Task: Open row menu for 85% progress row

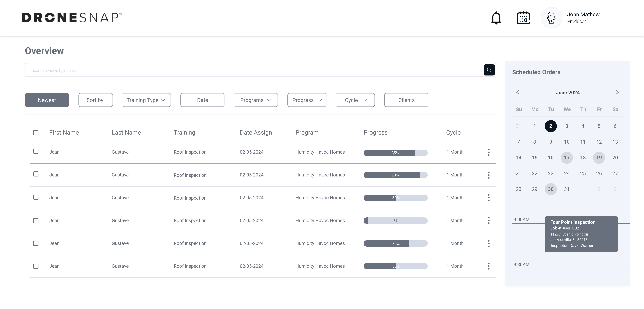Action: [488, 152]
